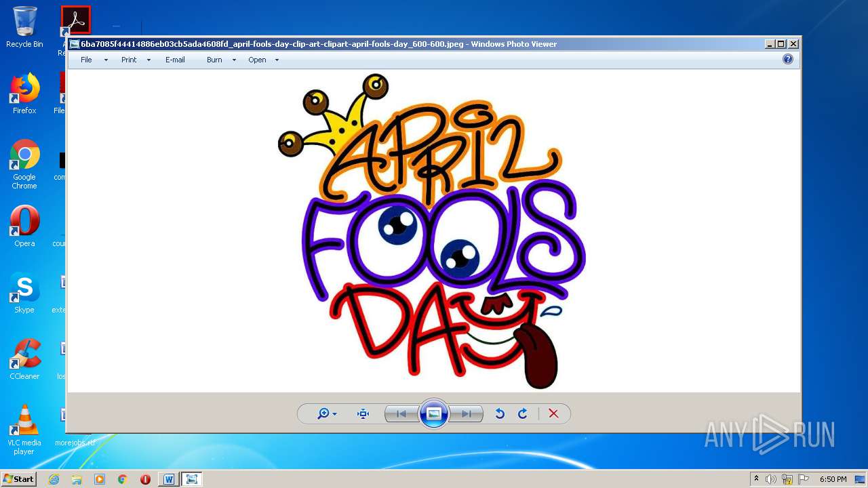Rotate image clockwise
Viewport: 868px width, 488px height.
[523, 413]
